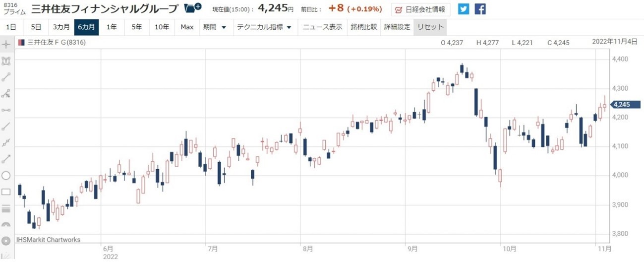Viewport: 644px width, 263px height.
Task: Toggle ニュース表示 news display
Action: pos(322,27)
